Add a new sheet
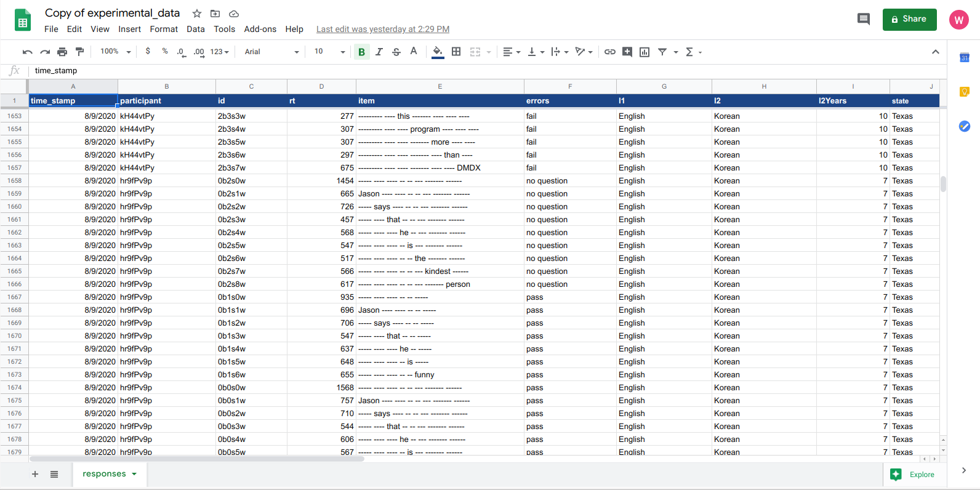Image resolution: width=980 pixels, height=490 pixels. point(35,474)
